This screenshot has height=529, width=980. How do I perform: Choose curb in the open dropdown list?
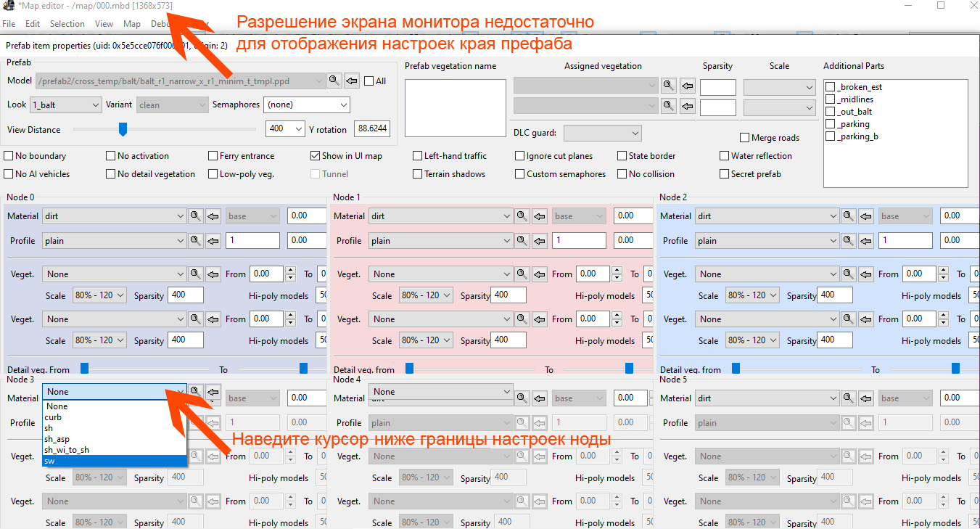tap(53, 417)
